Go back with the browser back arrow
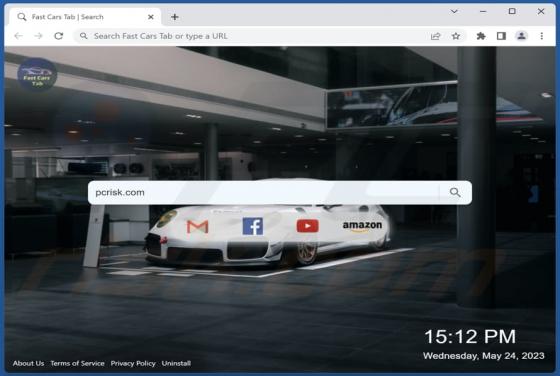Viewport: 560px width, 376px height. tap(19, 36)
